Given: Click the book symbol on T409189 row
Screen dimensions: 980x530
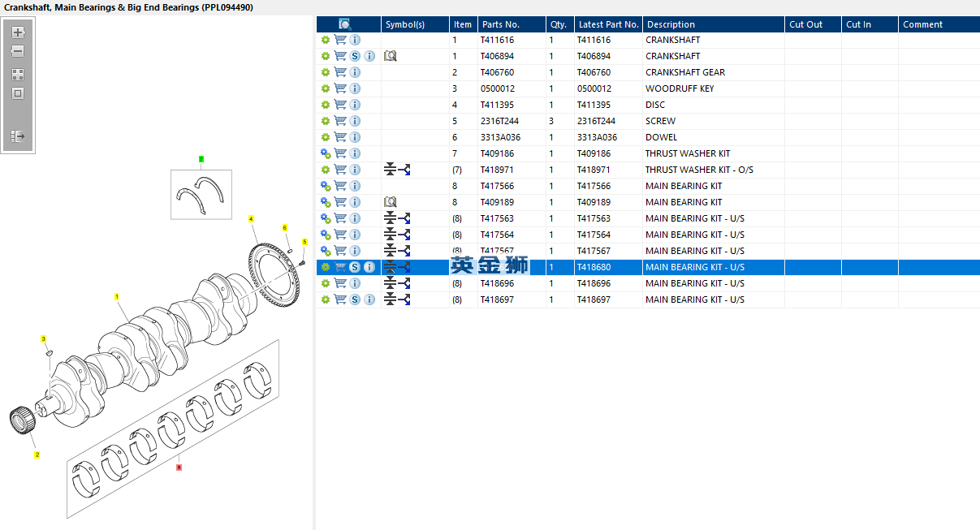Looking at the screenshot, I should 391,202.
